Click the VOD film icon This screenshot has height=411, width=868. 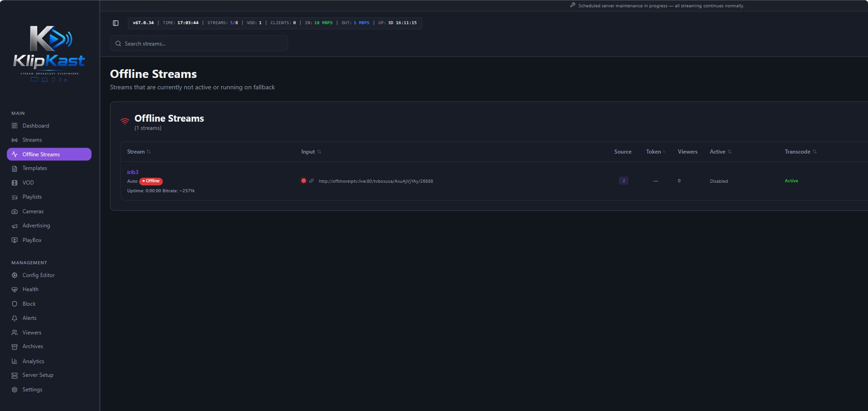(15, 183)
